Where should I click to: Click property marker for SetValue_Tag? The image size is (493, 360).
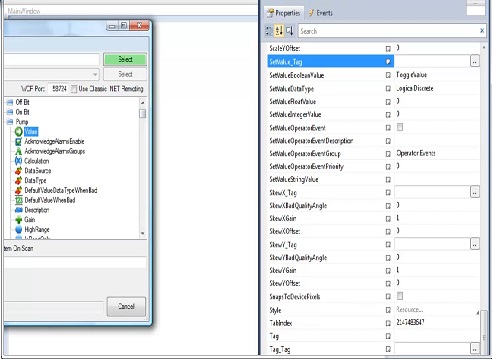tap(388, 62)
